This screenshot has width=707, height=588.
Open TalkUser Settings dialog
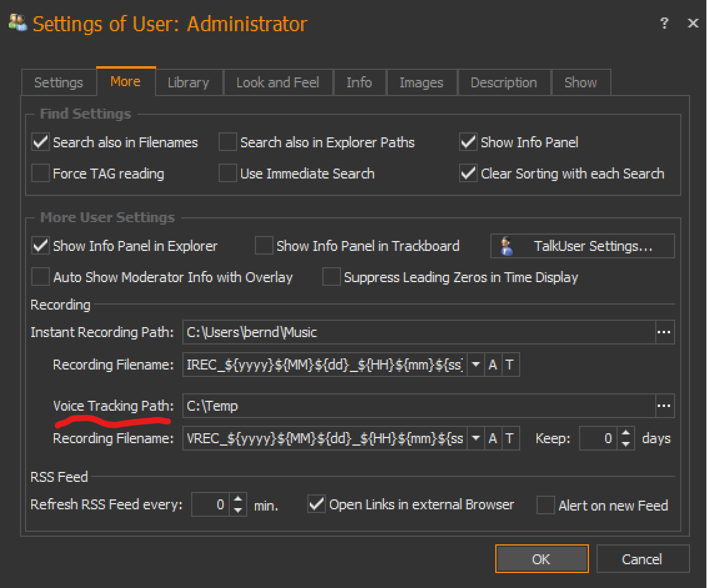[x=582, y=246]
